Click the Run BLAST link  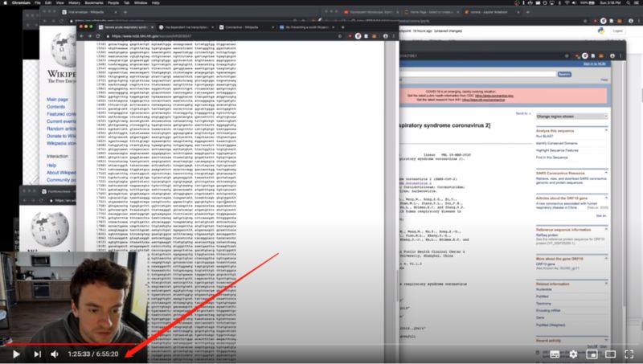pos(545,136)
